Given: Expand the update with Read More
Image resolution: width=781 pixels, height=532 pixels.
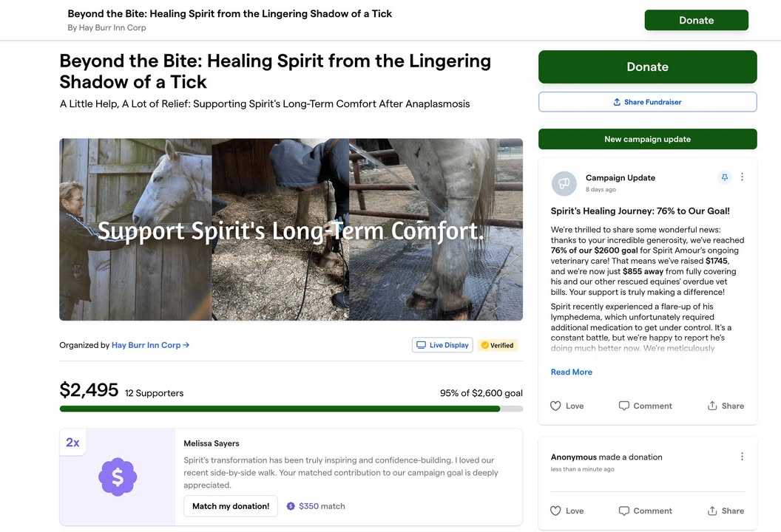Looking at the screenshot, I should (571, 372).
